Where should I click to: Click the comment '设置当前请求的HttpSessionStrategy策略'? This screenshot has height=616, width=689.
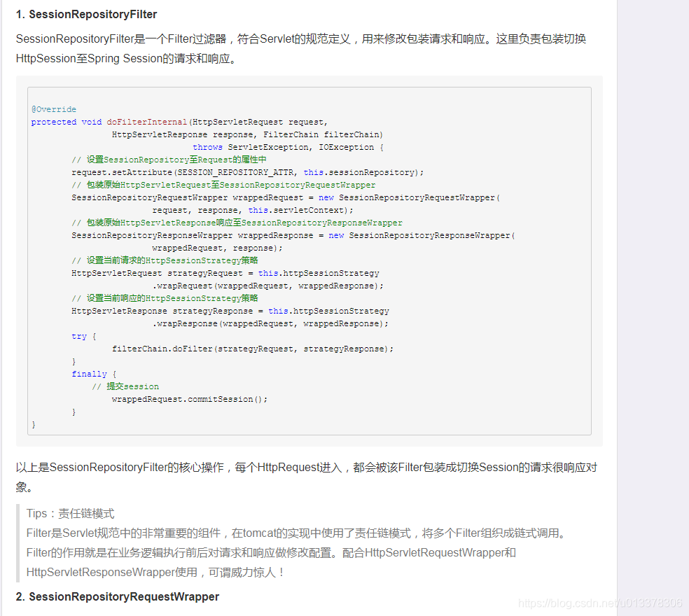tap(165, 260)
